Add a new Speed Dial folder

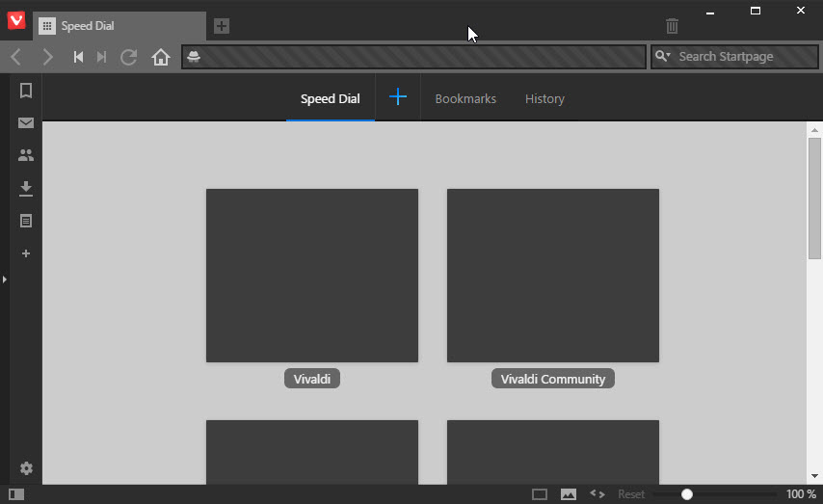click(398, 96)
